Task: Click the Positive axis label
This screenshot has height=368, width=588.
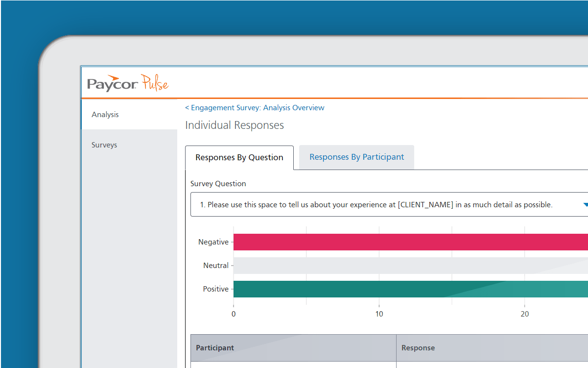Action: click(x=216, y=289)
